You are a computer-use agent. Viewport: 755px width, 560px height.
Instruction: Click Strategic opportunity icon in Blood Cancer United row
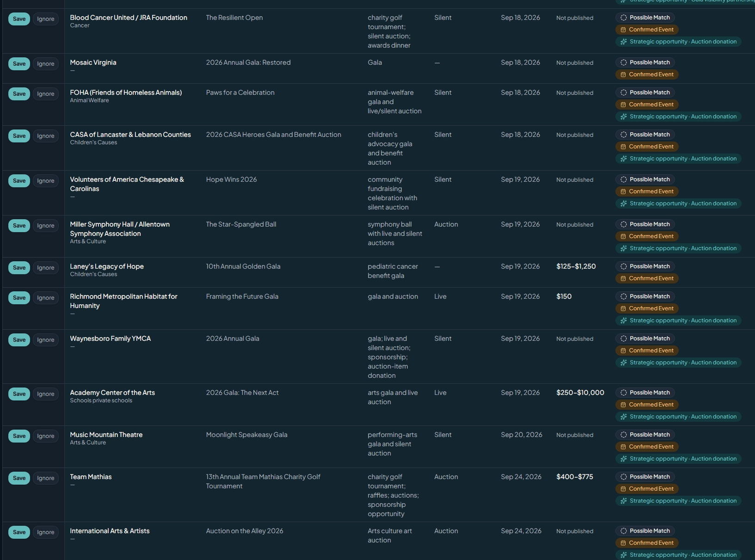624,42
